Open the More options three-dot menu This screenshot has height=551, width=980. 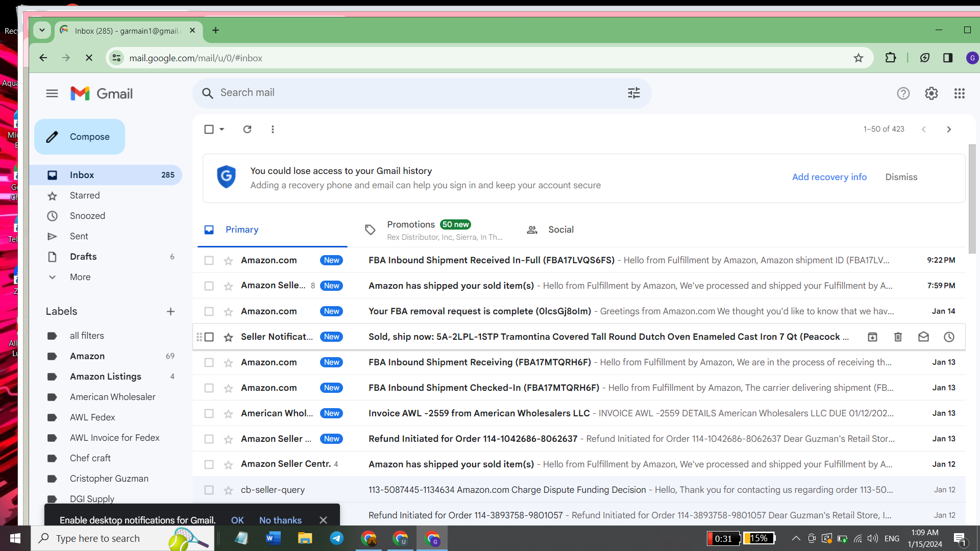(x=273, y=129)
